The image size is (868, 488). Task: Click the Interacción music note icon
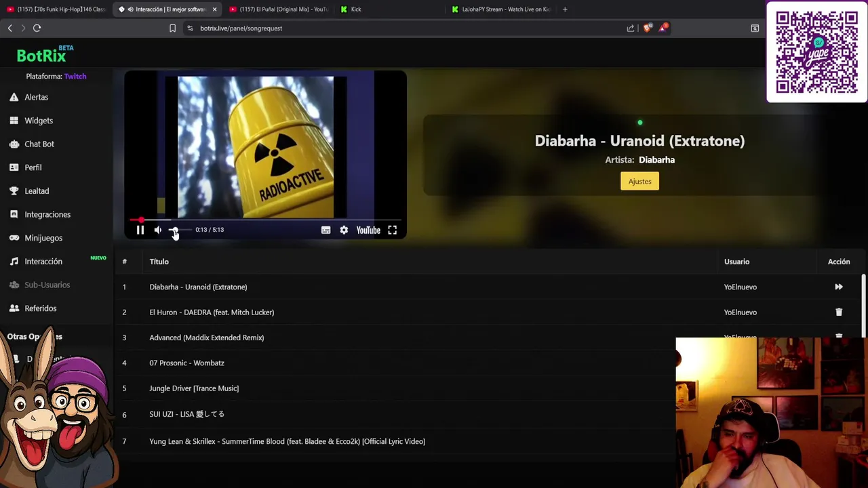point(14,262)
